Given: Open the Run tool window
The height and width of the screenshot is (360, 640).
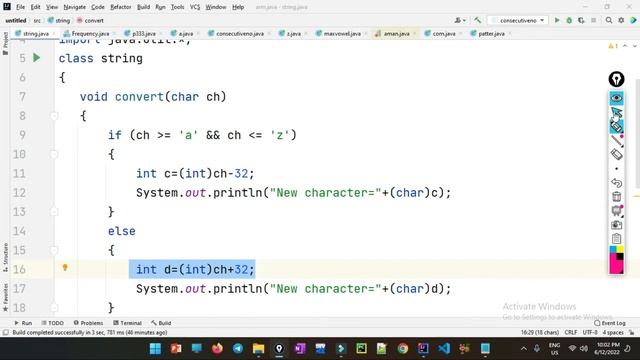Looking at the screenshot, I should point(23,323).
